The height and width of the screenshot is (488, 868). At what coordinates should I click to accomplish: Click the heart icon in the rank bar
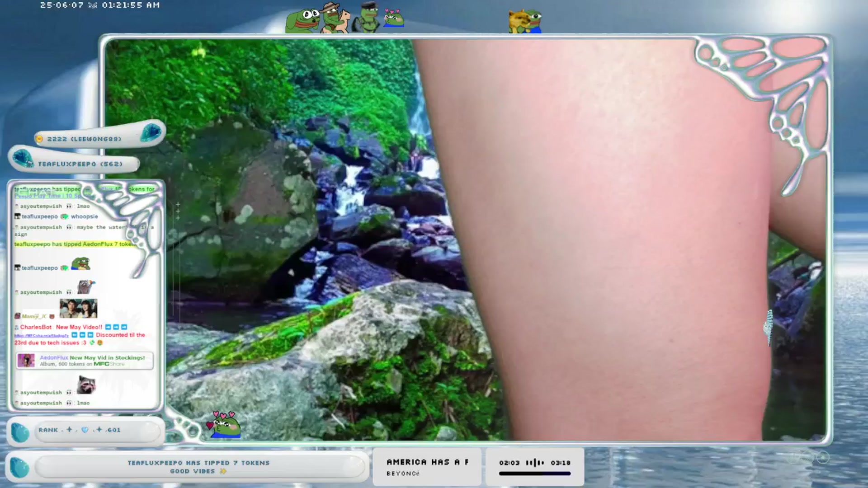[85, 430]
